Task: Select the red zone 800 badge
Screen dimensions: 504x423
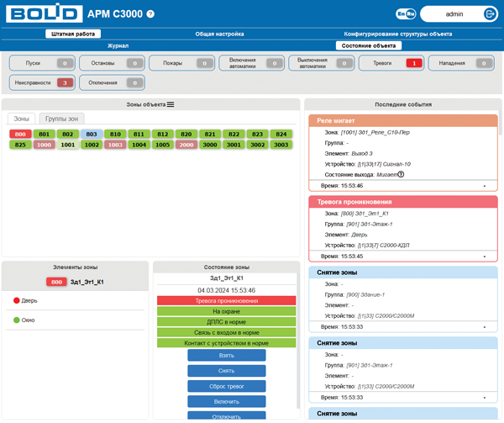Action: point(20,134)
